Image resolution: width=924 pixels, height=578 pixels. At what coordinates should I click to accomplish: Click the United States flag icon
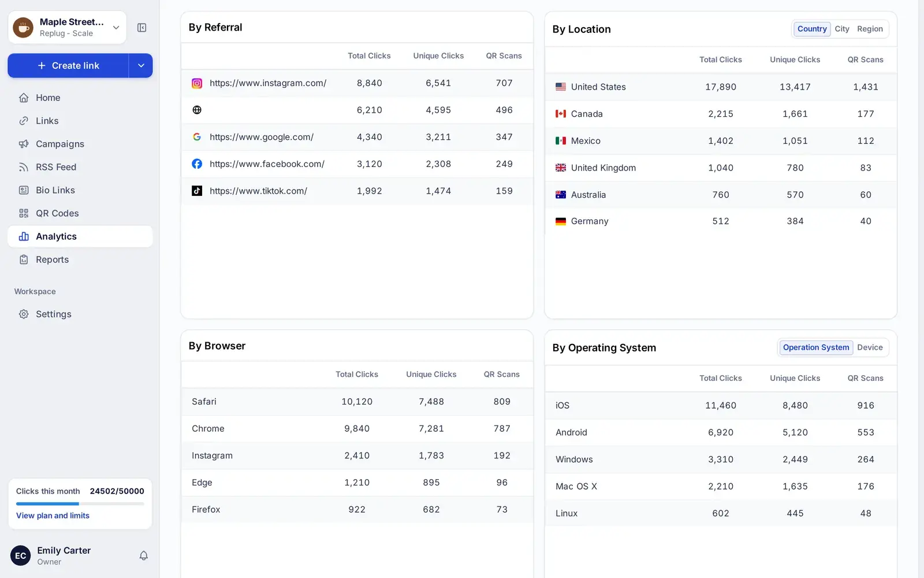(x=561, y=87)
